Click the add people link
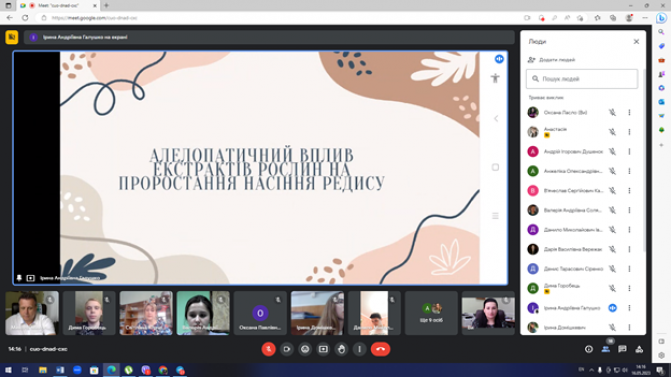Viewport: 671px width, 377px height. click(552, 60)
